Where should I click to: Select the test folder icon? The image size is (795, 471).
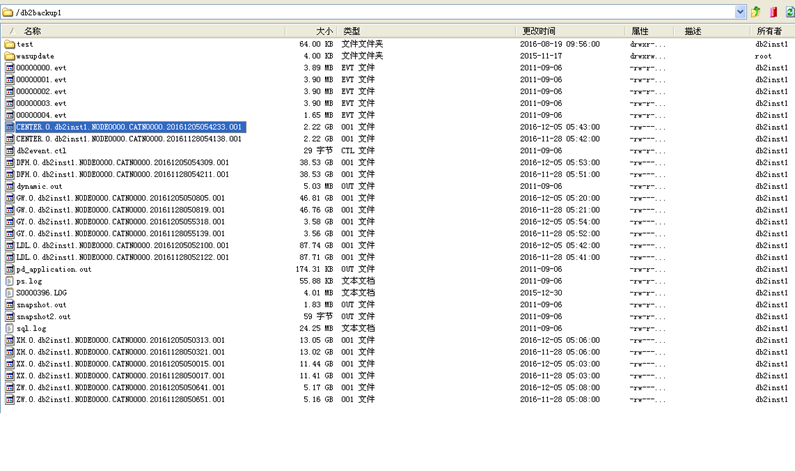(10, 44)
